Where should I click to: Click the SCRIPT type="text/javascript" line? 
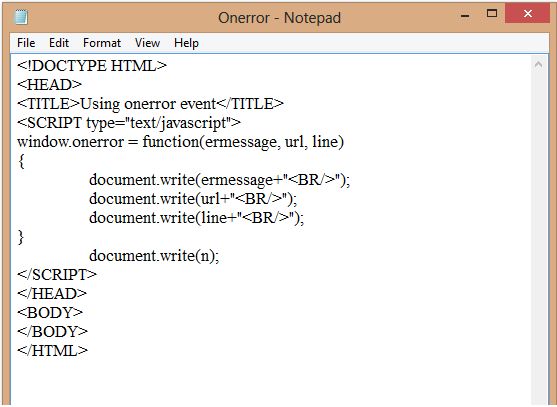coord(129,123)
